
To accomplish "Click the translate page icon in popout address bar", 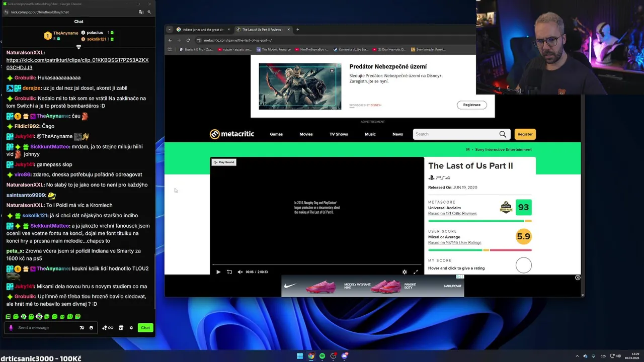I will pyautogui.click(x=141, y=12).
